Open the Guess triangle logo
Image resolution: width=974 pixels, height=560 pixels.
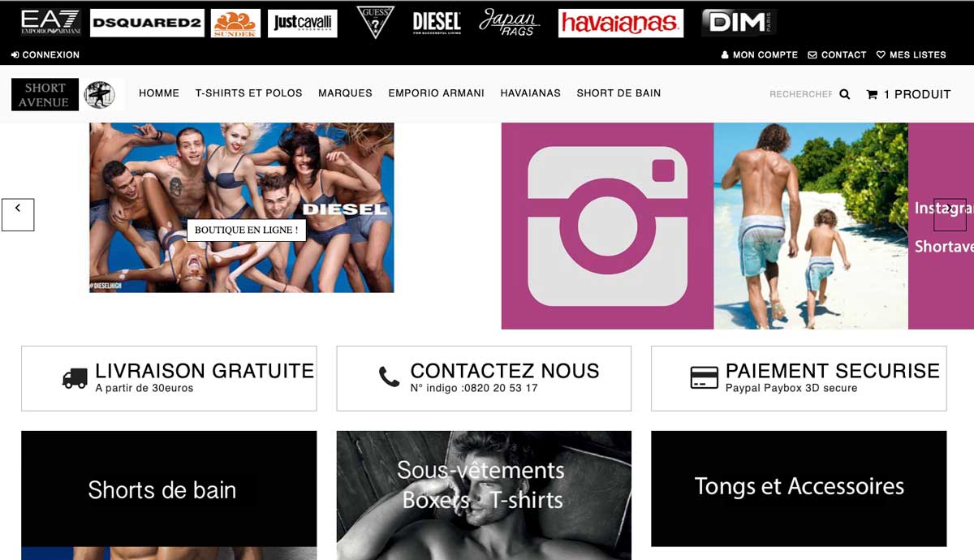click(x=375, y=23)
